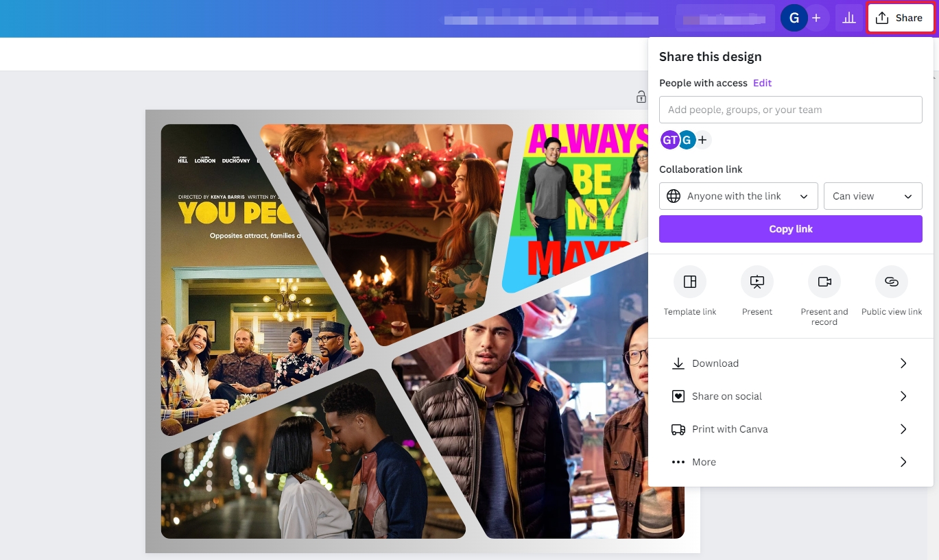The image size is (939, 560).
Task: Click the lock icon above the design
Action: (x=641, y=97)
